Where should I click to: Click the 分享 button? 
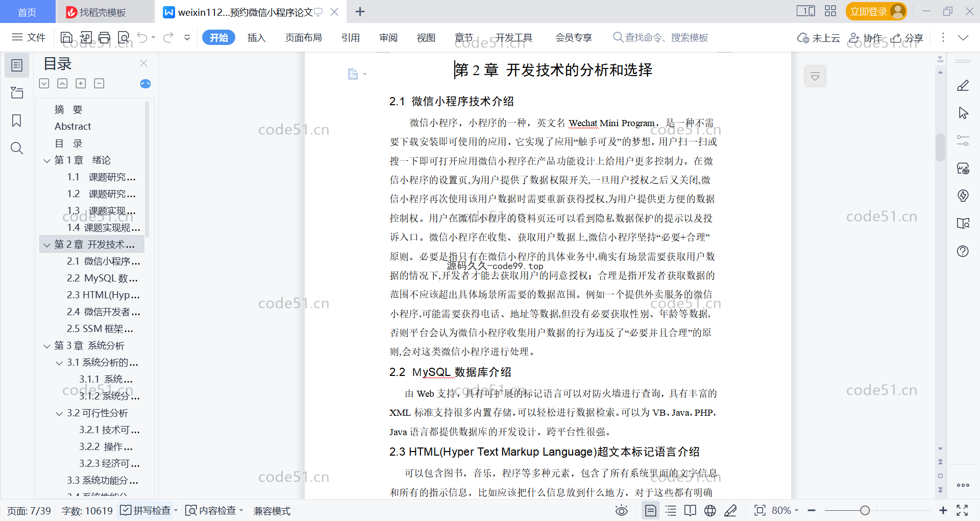coord(907,37)
